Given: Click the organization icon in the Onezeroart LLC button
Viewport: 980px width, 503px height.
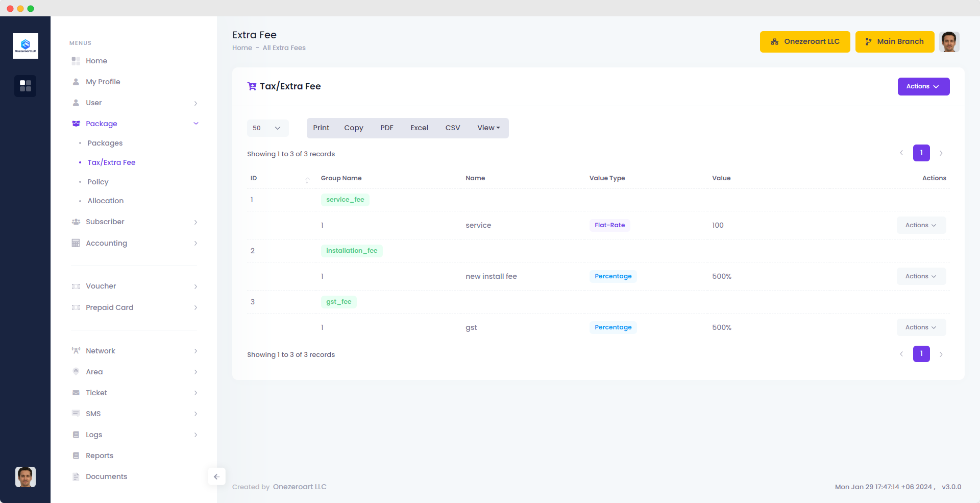Looking at the screenshot, I should click(x=774, y=42).
